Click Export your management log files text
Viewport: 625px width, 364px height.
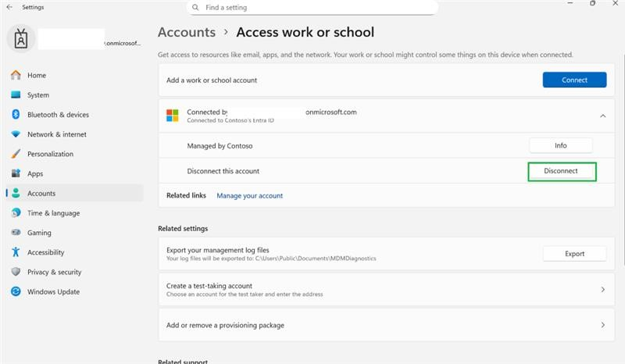[218, 250]
